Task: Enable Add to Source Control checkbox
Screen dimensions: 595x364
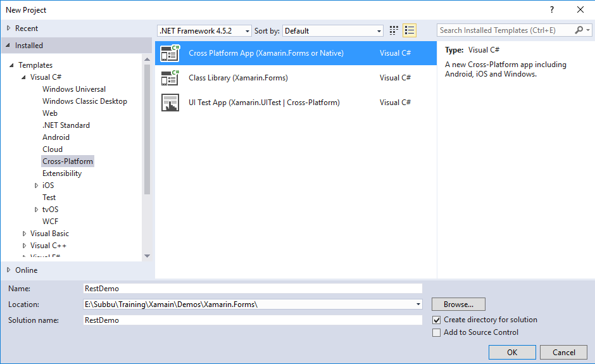Action: (436, 332)
